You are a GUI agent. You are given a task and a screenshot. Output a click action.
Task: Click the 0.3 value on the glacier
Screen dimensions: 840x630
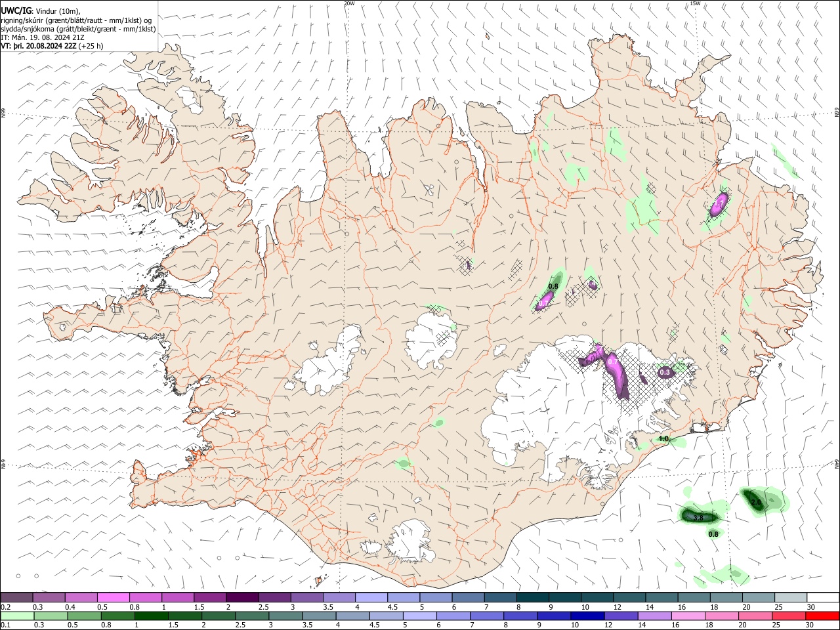[x=665, y=372]
